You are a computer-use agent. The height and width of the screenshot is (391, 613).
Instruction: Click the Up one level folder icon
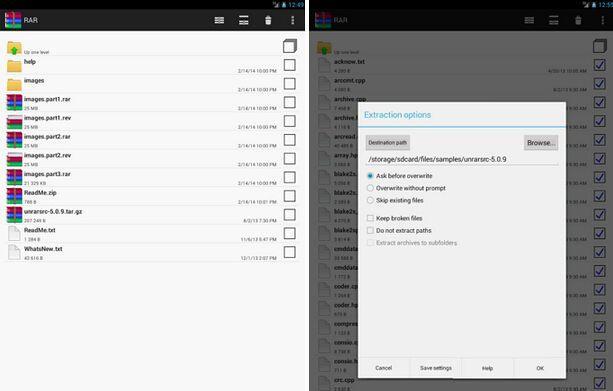(x=14, y=48)
